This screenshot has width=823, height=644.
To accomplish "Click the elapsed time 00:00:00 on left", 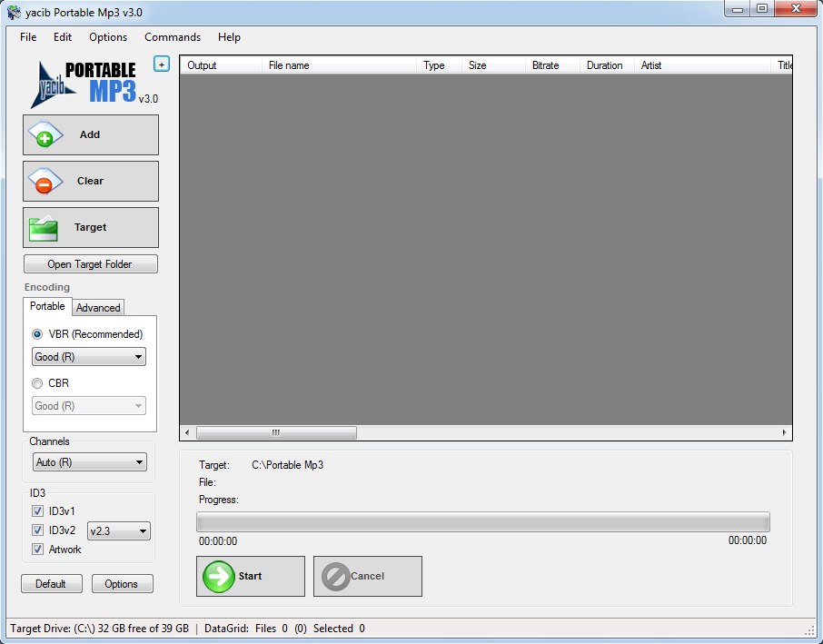I will point(218,541).
